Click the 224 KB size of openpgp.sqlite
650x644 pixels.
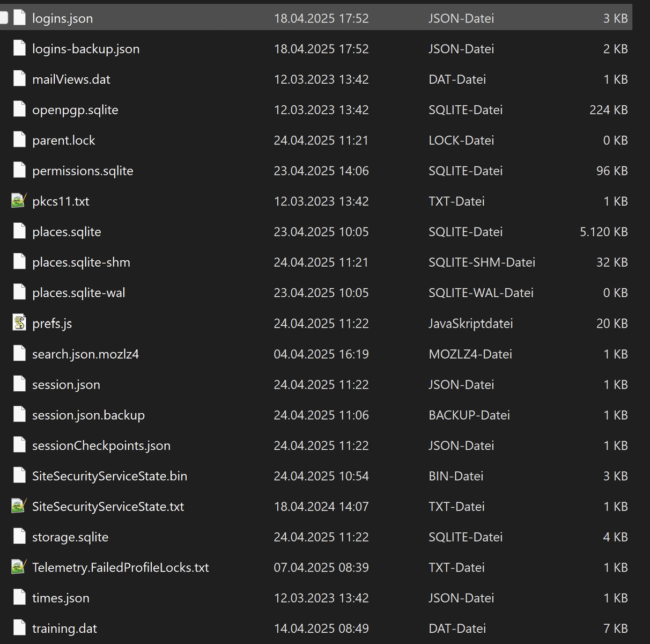click(608, 109)
